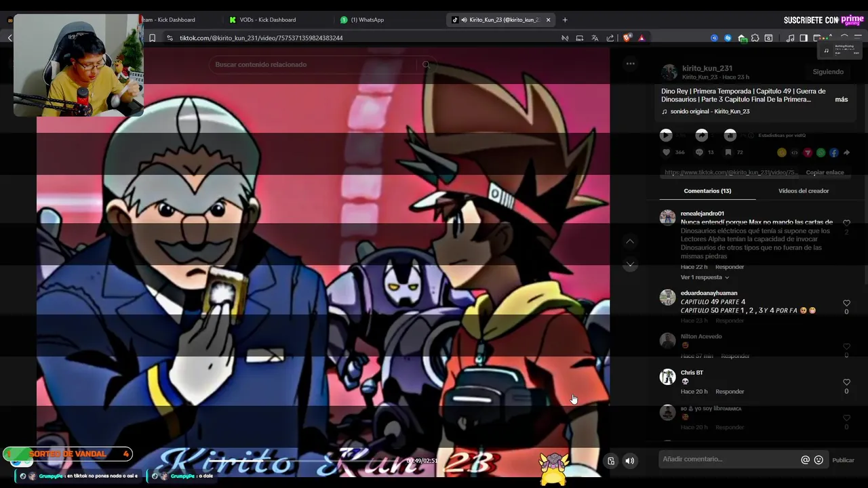Toggle the Siguiendo follow button
Image resolution: width=868 pixels, height=488 pixels.
828,71
